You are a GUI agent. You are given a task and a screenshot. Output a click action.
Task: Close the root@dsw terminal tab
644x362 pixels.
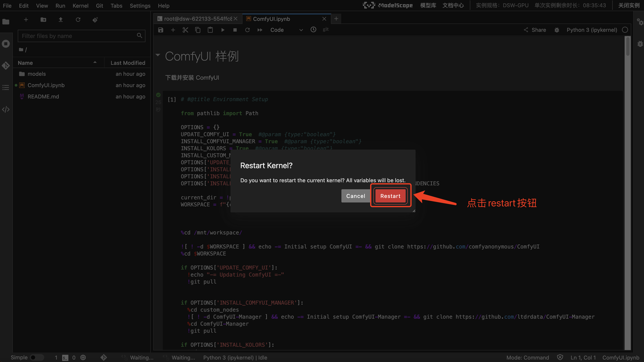click(235, 19)
